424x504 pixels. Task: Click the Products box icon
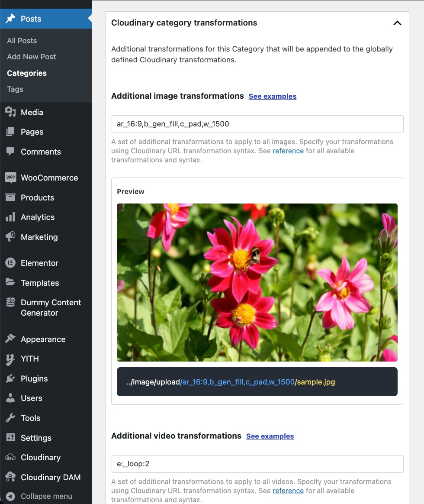(x=10, y=197)
